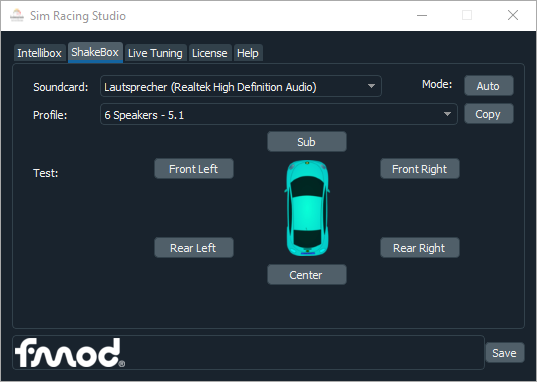Expand the Profile dropdown arrow

pyautogui.click(x=447, y=114)
